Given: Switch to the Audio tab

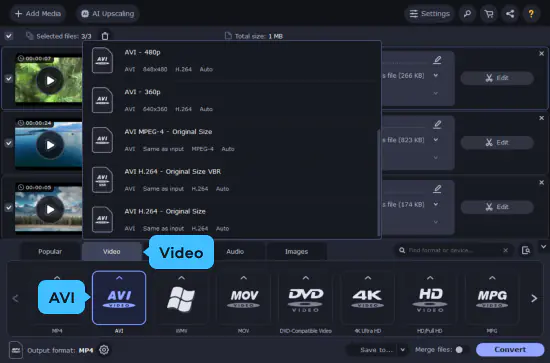Looking at the screenshot, I should (x=235, y=251).
